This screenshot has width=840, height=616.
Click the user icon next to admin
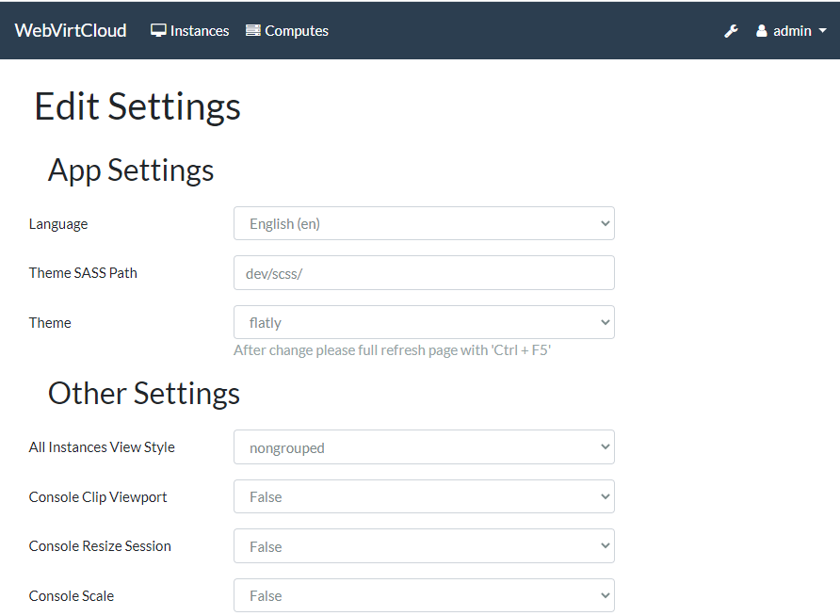coord(762,31)
